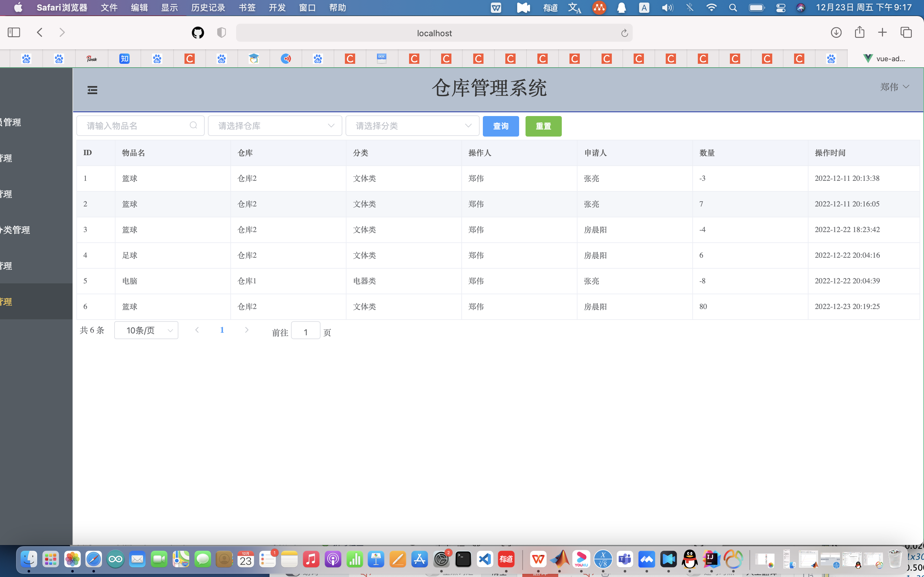Open the 书签 menu in menu bar
This screenshot has height=577, width=924.
pyautogui.click(x=247, y=8)
